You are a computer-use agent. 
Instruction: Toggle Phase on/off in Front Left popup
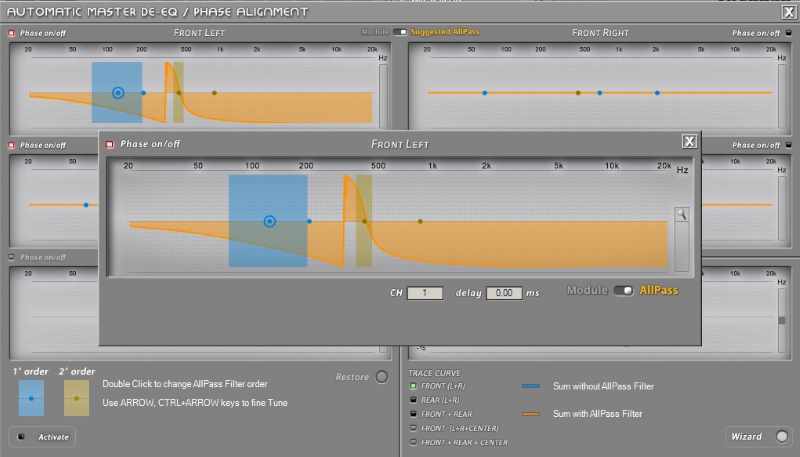pyautogui.click(x=109, y=144)
